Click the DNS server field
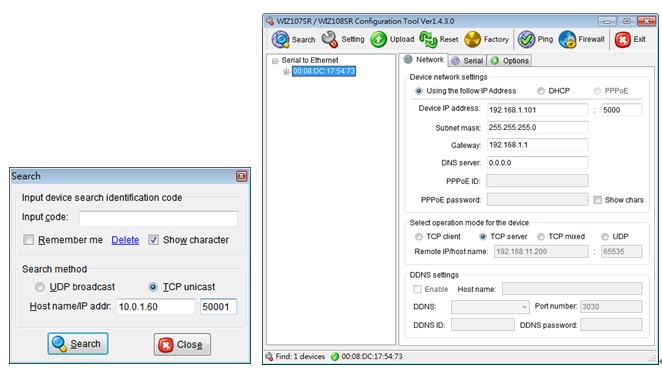 pos(537,163)
